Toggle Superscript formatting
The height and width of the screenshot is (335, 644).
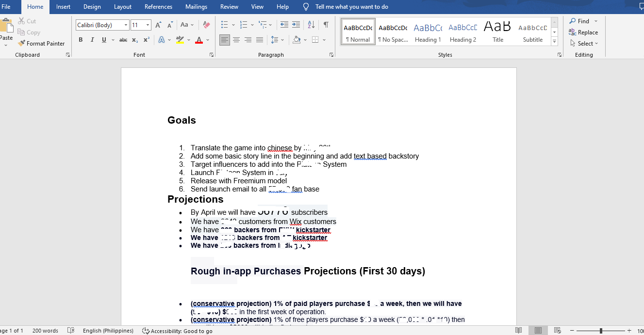[x=146, y=40]
